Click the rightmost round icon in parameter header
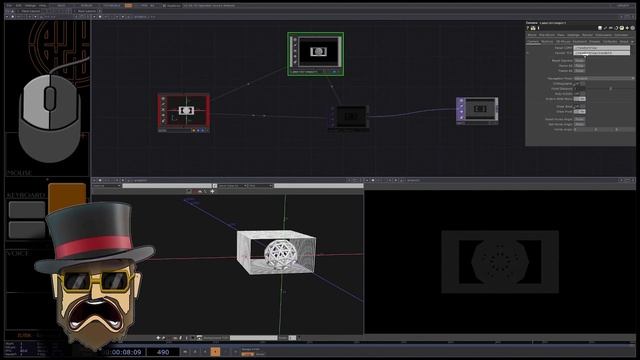This screenshot has width=640, height=360. (x=633, y=28)
